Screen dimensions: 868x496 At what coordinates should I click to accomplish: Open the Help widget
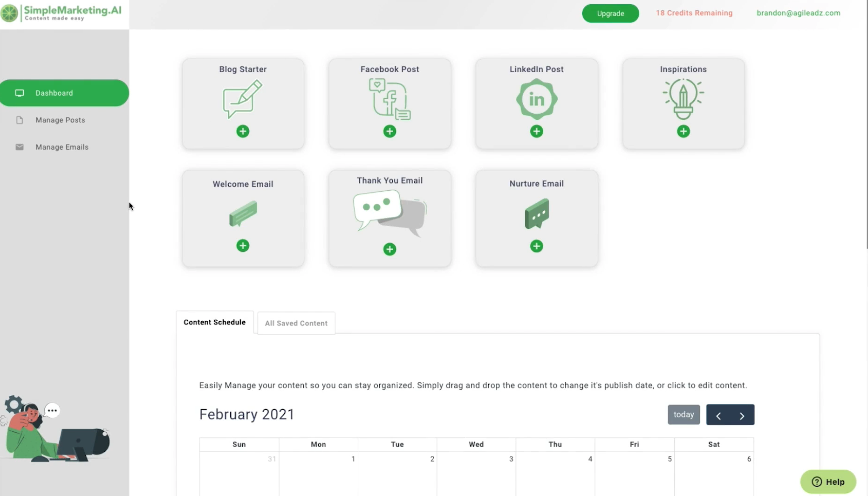[x=828, y=482]
